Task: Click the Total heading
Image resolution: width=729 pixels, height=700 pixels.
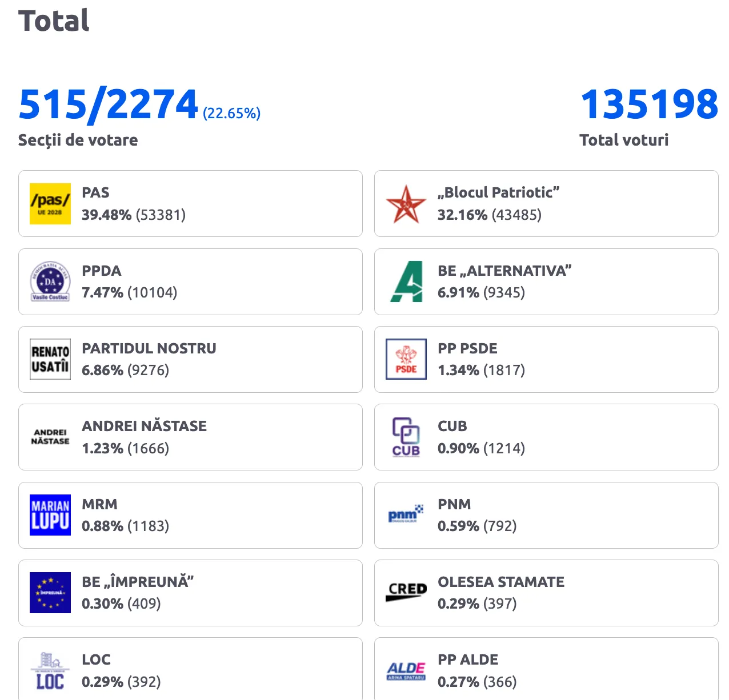Action: (54, 21)
